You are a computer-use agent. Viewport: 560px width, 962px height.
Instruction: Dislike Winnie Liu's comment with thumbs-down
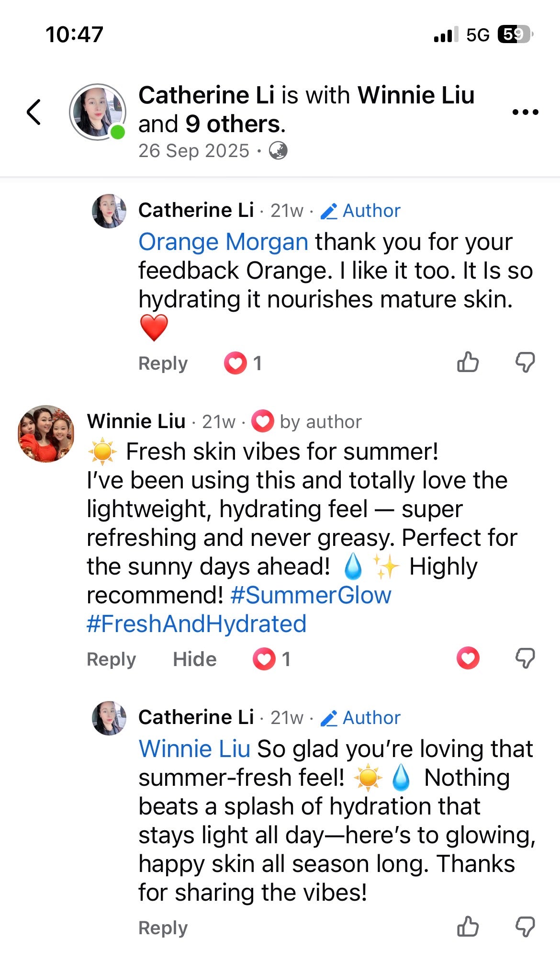(x=525, y=658)
